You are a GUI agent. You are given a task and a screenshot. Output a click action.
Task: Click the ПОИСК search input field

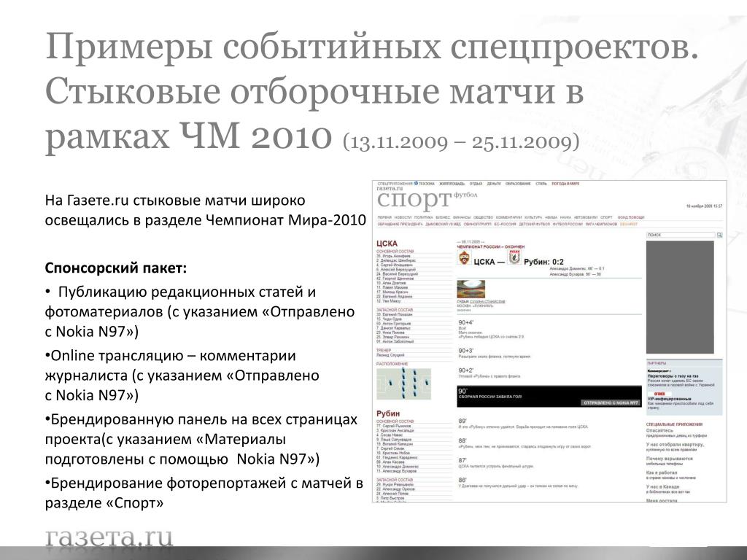pyautogui.click(x=681, y=235)
